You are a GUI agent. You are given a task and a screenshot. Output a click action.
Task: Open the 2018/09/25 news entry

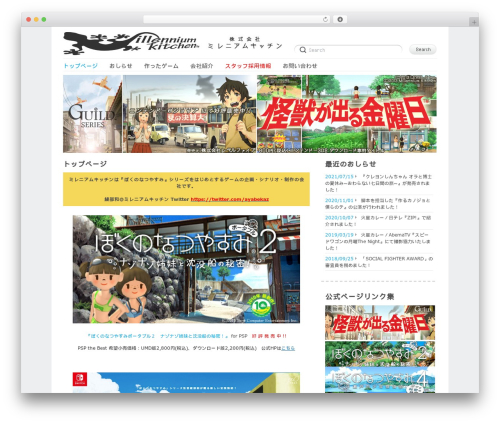pos(379,262)
